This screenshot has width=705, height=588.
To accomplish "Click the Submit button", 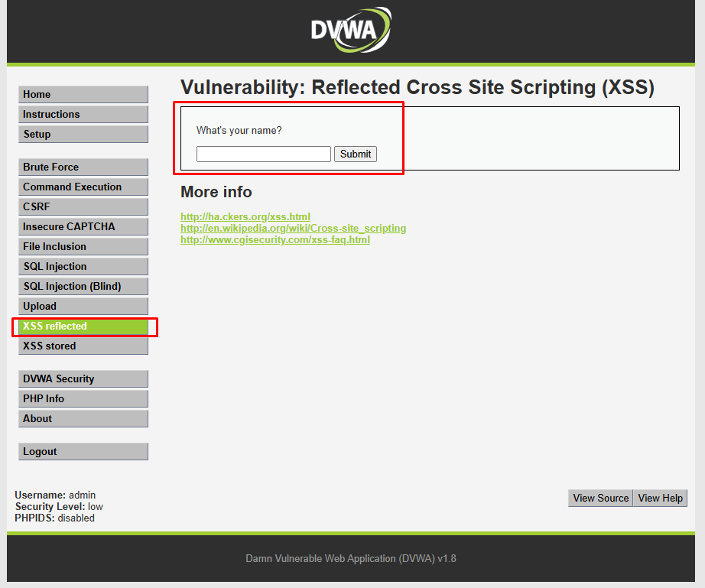I will click(356, 154).
